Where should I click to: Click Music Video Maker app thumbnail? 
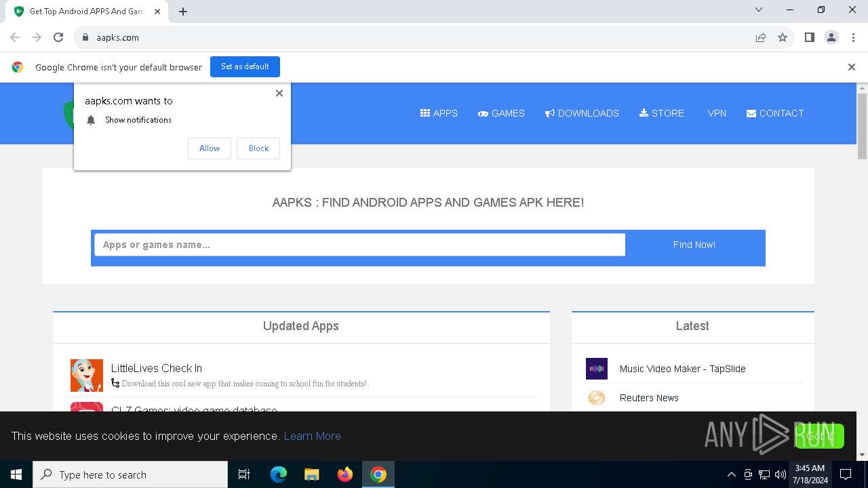pyautogui.click(x=597, y=369)
